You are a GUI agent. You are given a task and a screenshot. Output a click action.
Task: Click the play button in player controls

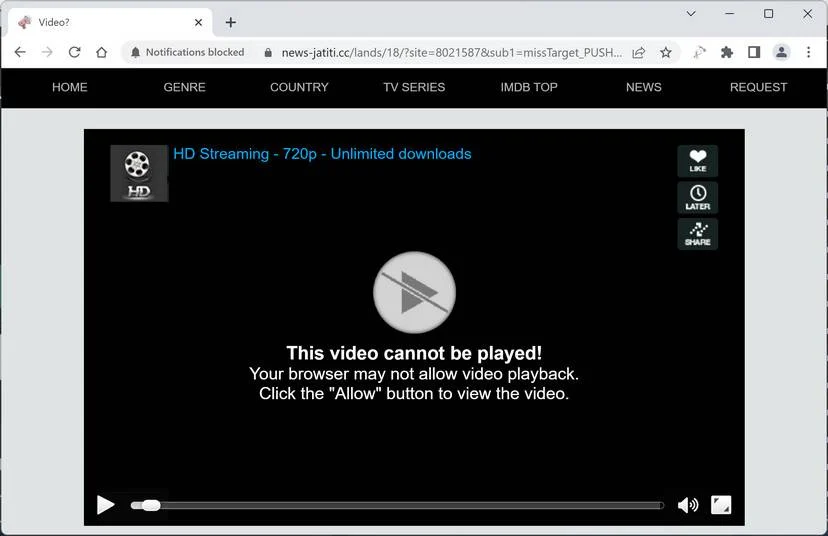106,505
